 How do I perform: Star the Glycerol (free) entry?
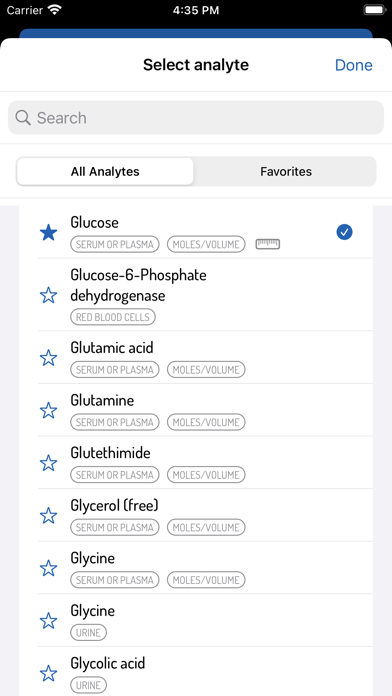48,516
